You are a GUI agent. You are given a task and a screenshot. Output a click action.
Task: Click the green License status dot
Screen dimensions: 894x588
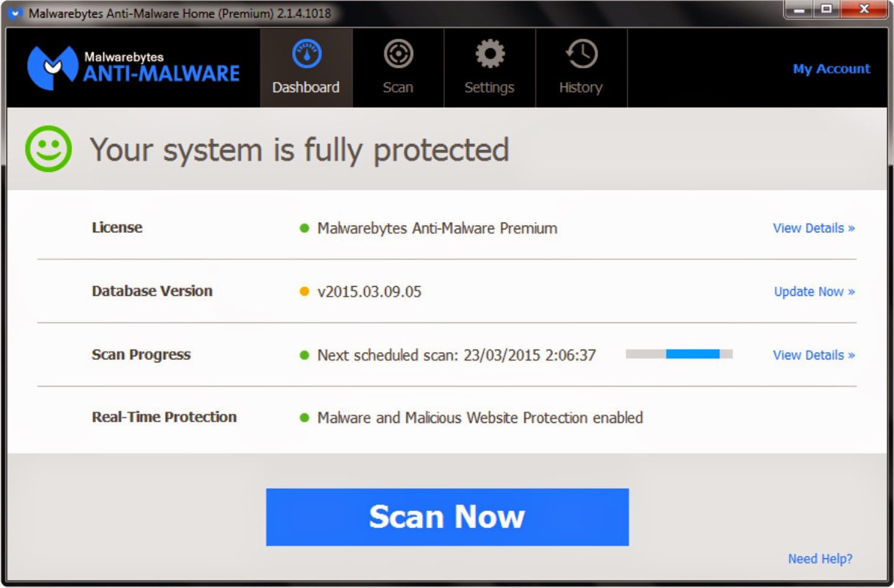pyautogui.click(x=304, y=228)
